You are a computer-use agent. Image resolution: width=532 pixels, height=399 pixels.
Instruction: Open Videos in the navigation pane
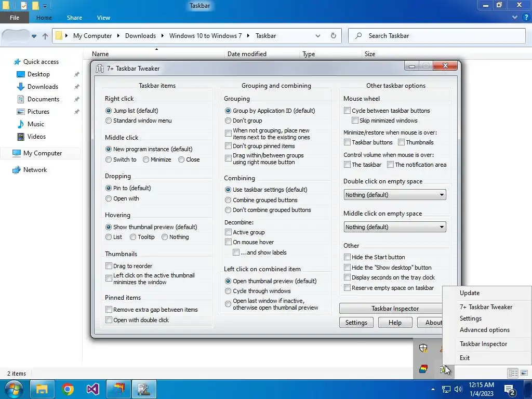coord(36,137)
